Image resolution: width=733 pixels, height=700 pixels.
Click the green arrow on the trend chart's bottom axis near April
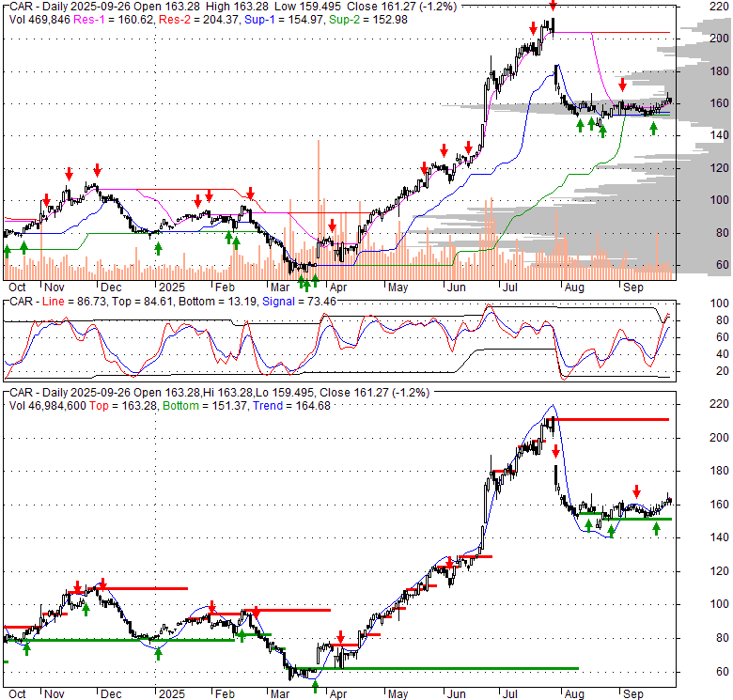pos(315,687)
